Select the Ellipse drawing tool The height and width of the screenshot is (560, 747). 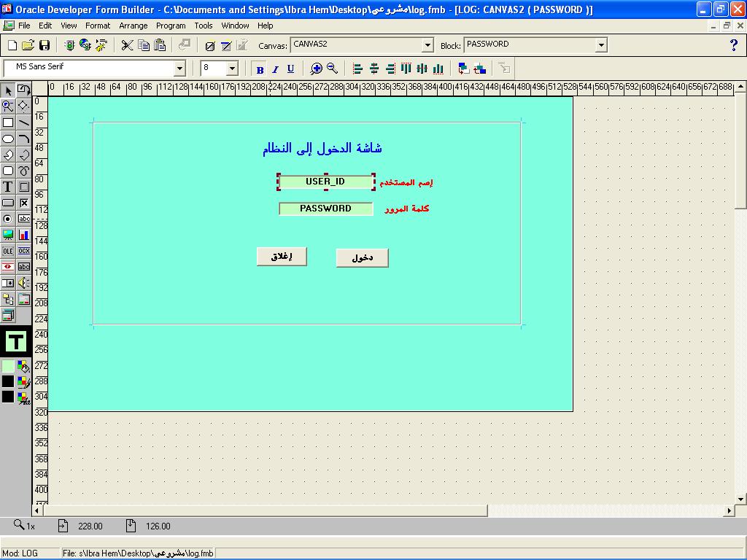[x=8, y=139]
